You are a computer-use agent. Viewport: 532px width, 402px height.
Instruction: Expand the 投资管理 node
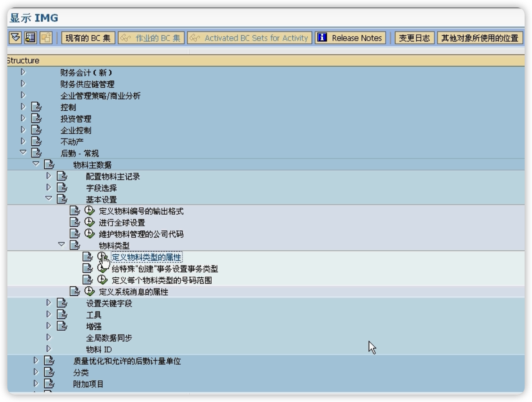click(x=23, y=118)
